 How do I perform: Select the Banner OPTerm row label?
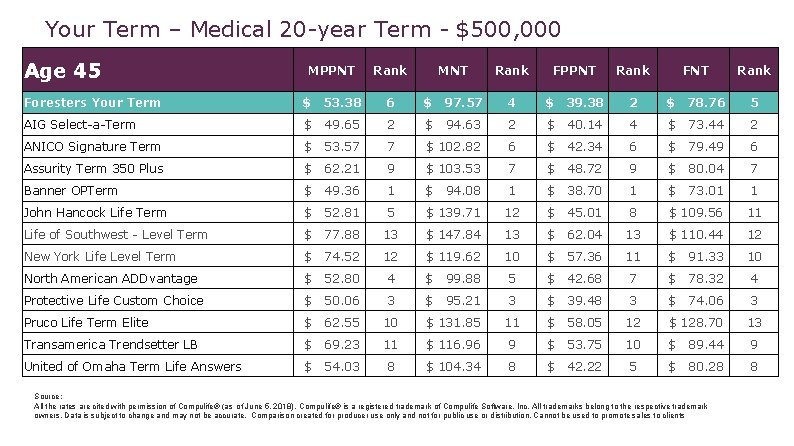(x=158, y=191)
